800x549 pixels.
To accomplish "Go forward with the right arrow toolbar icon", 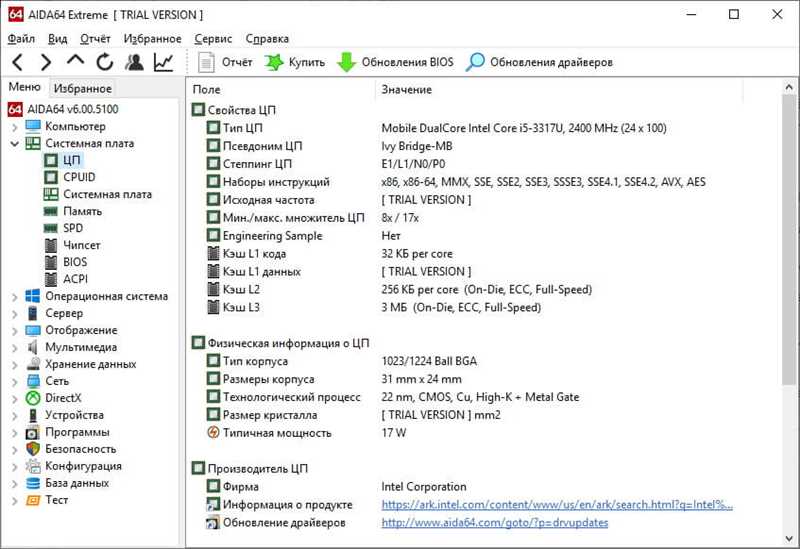I will 46,62.
